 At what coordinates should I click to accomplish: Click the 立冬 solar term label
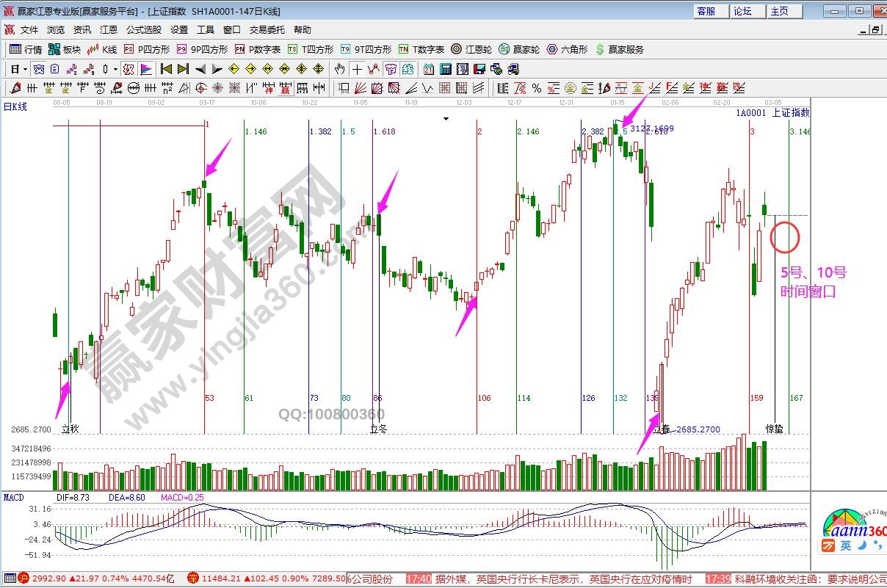point(378,429)
